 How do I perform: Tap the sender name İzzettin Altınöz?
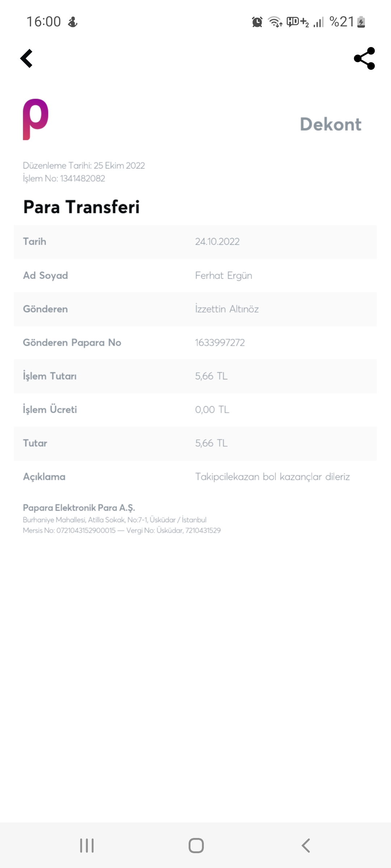click(x=227, y=309)
